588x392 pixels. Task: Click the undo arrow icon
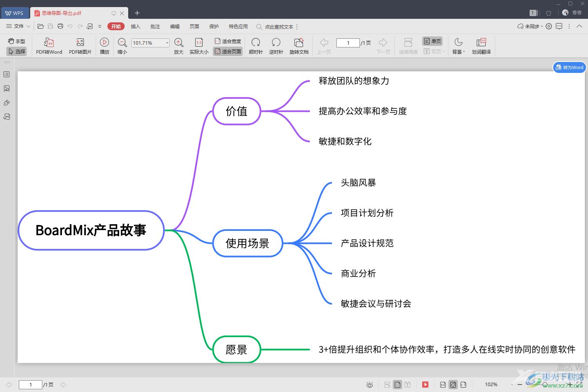[70, 27]
